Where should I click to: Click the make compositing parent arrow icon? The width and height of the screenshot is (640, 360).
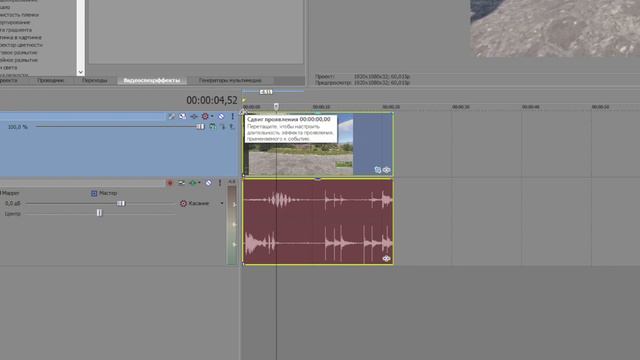pyautogui.click(x=231, y=127)
